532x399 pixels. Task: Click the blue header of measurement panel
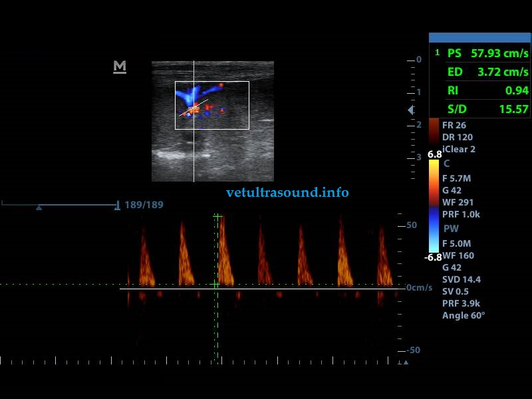coord(479,39)
